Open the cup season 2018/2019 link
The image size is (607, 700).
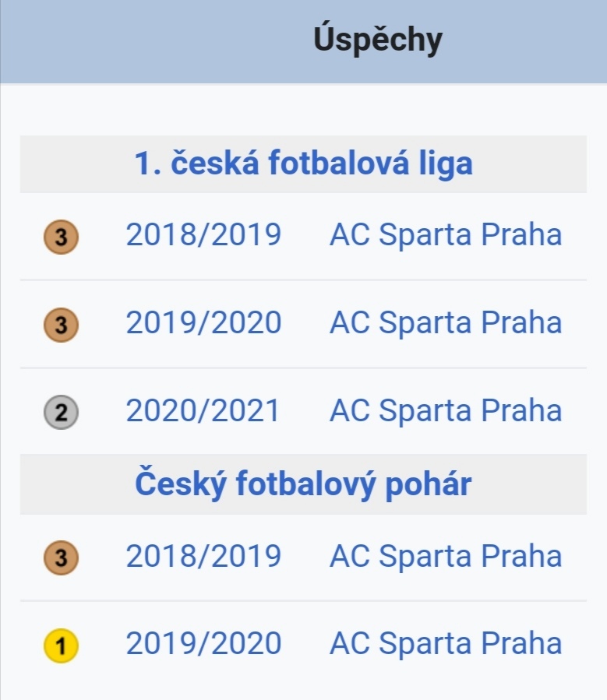pyautogui.click(x=203, y=556)
